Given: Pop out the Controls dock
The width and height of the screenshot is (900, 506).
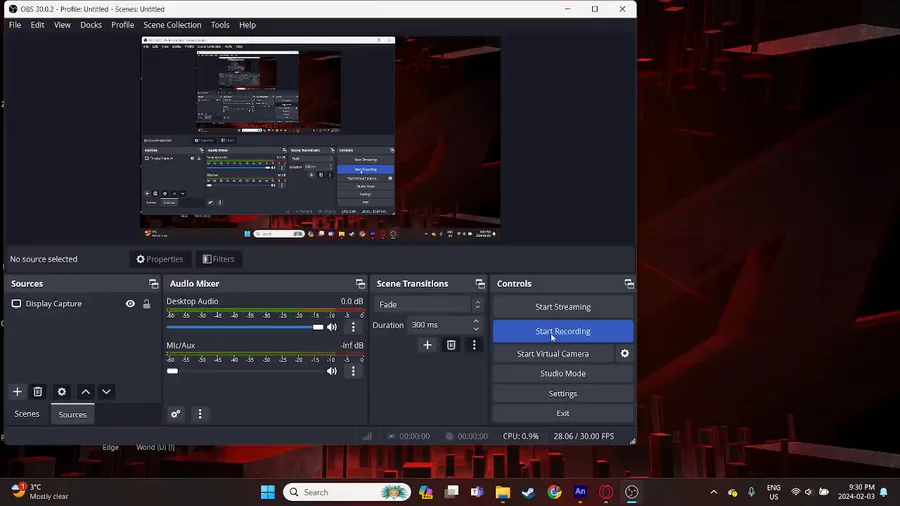Looking at the screenshot, I should (629, 283).
